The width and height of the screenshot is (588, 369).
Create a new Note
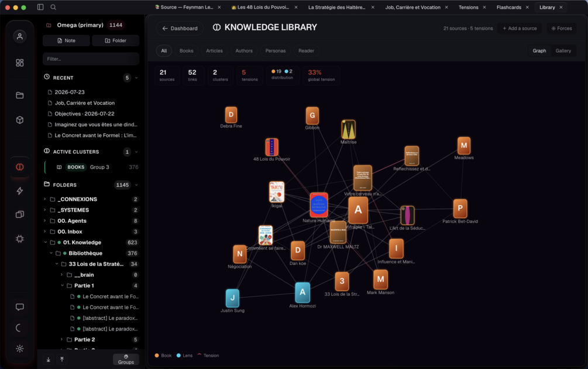point(66,40)
